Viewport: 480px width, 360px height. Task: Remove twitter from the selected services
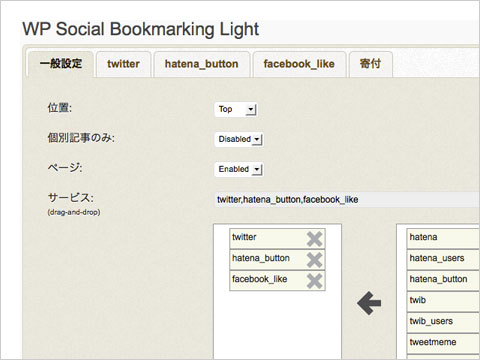click(314, 239)
